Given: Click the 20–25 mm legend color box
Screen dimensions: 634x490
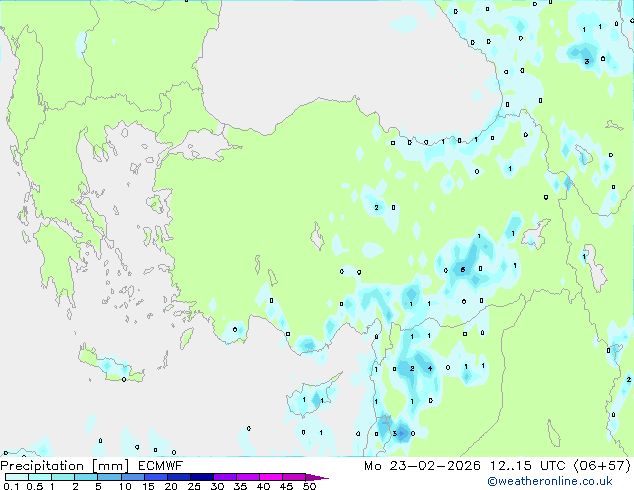Looking at the screenshot, I should 179,477.
